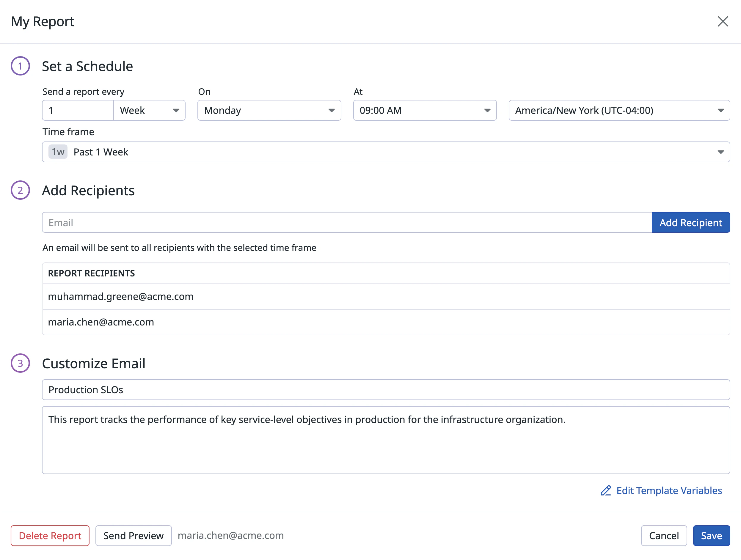This screenshot has width=741, height=560.
Task: Click the 1w time frame badge
Action: click(x=58, y=152)
